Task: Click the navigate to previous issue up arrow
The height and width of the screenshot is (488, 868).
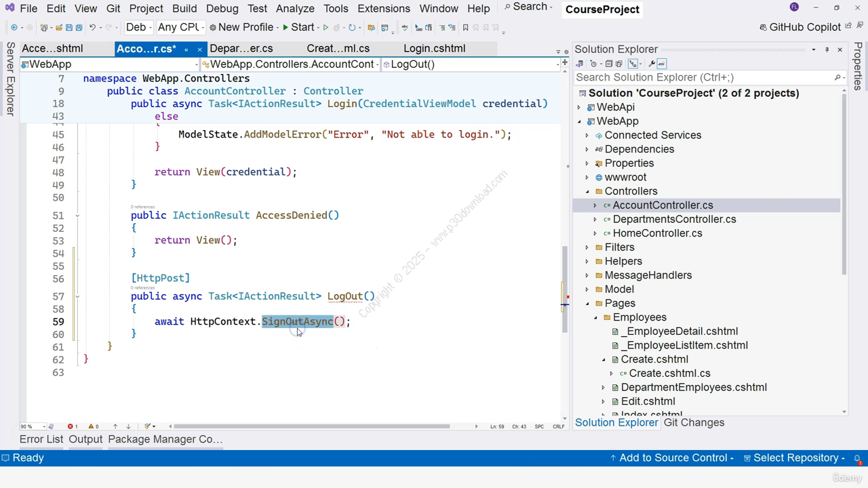Action: (115, 426)
